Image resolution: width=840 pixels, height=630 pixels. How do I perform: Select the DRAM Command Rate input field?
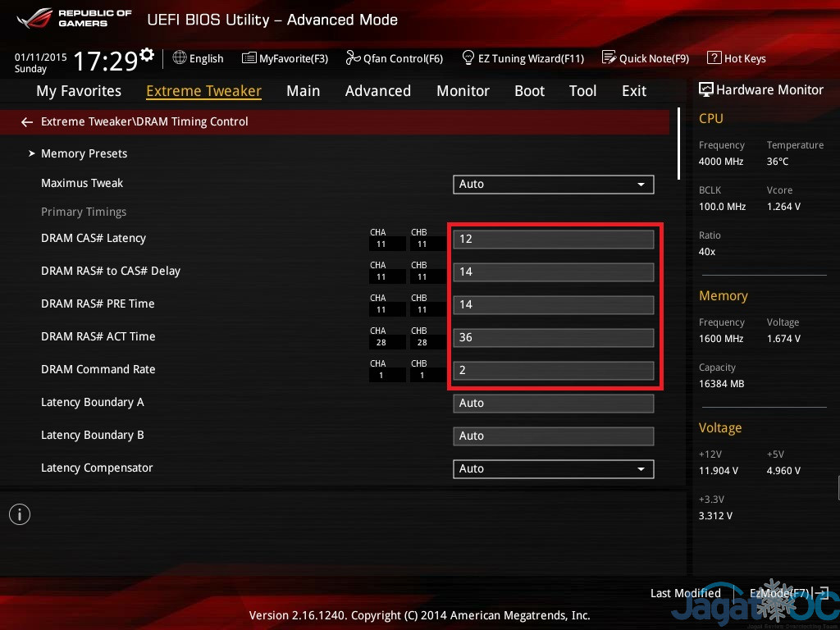tap(553, 371)
